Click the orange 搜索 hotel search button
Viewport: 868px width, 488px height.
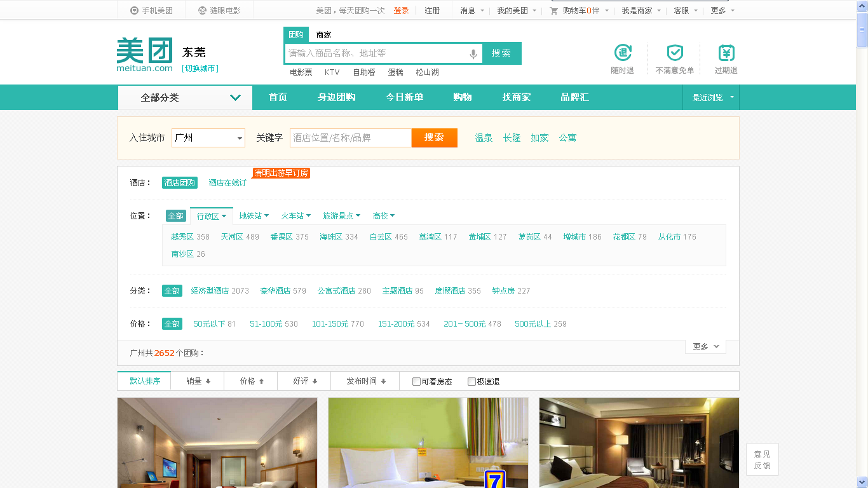point(434,138)
